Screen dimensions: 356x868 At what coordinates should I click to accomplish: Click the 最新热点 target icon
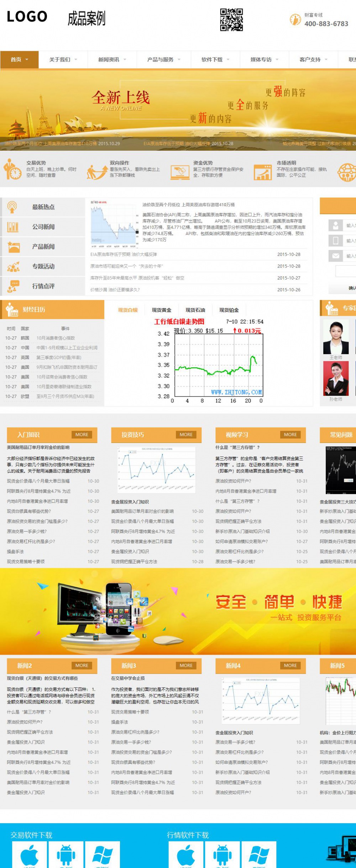12,207
